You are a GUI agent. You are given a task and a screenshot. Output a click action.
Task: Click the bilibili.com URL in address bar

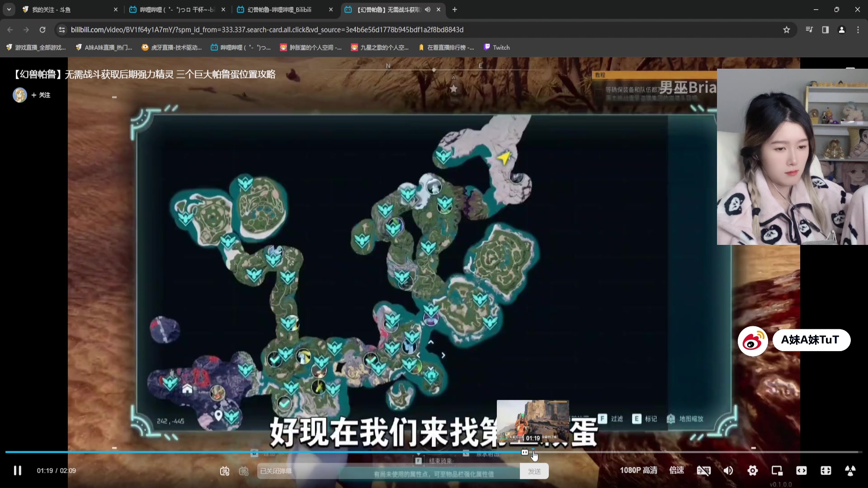(x=267, y=30)
